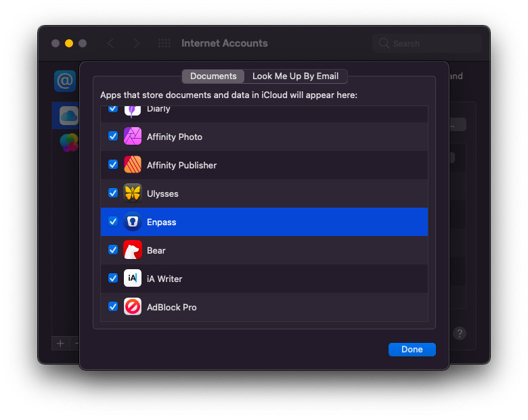Uncheck the Affinity Photo checkbox
The width and height of the screenshot is (528, 420).
tap(113, 137)
